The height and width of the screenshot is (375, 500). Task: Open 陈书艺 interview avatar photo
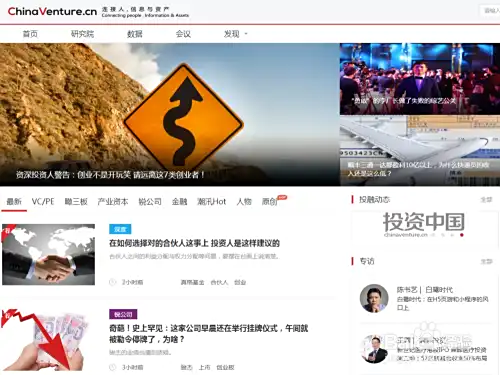(x=374, y=298)
